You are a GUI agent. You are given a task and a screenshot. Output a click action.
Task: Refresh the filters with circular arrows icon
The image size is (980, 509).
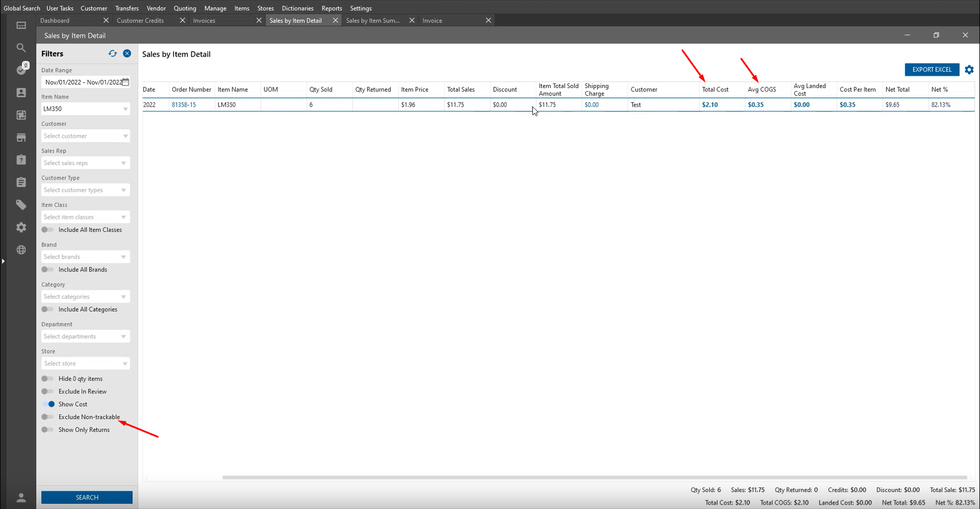113,53
